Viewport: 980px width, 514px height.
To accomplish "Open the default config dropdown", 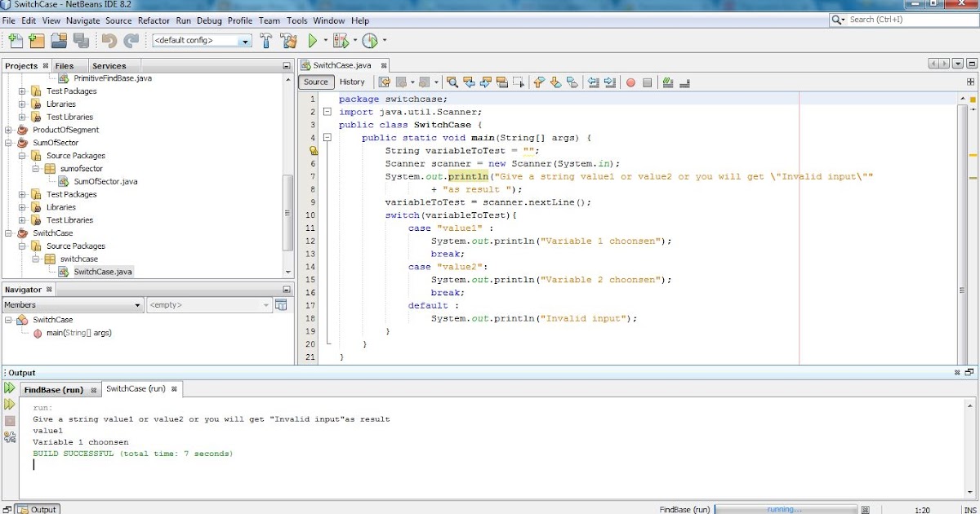I will coord(243,40).
